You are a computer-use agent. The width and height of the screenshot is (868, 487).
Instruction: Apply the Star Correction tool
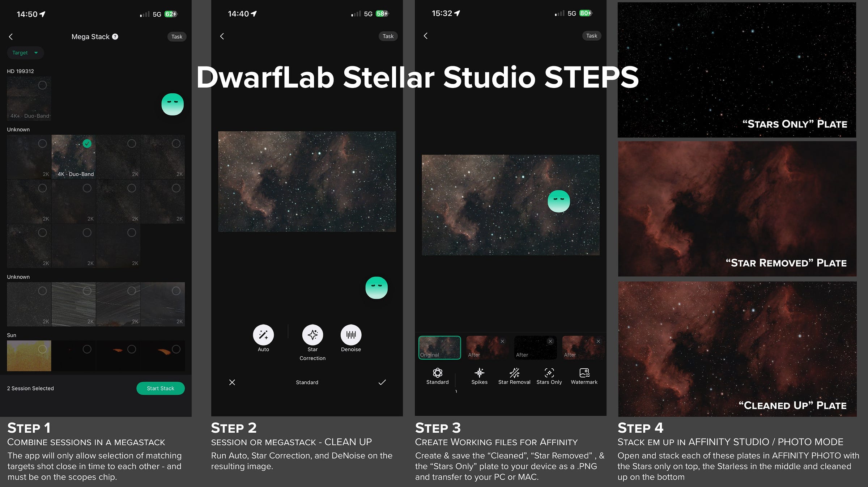312,335
